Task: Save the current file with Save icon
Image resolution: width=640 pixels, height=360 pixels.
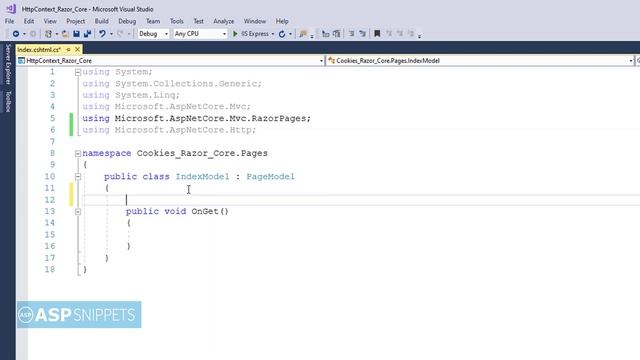Action: [x=76, y=34]
